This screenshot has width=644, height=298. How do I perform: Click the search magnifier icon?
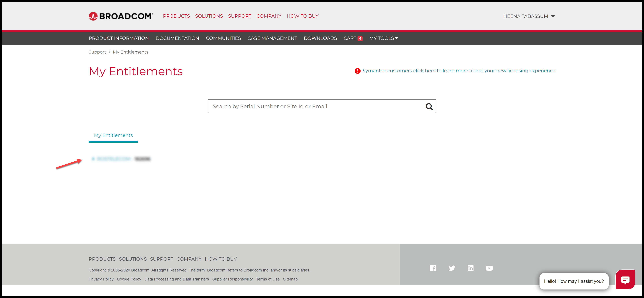pos(429,107)
